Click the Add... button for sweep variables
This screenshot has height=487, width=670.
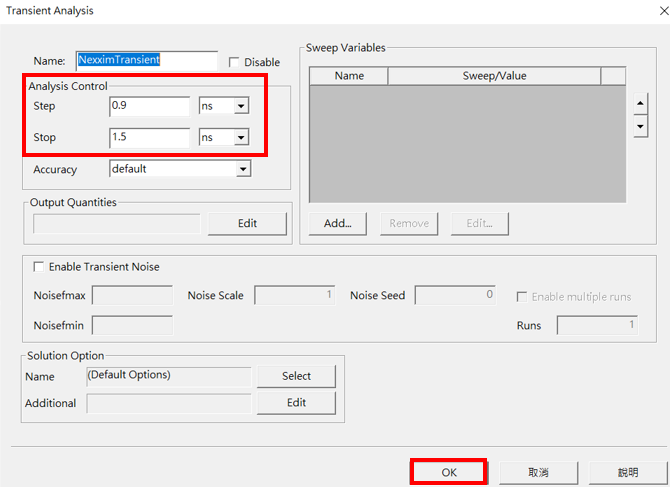338,223
